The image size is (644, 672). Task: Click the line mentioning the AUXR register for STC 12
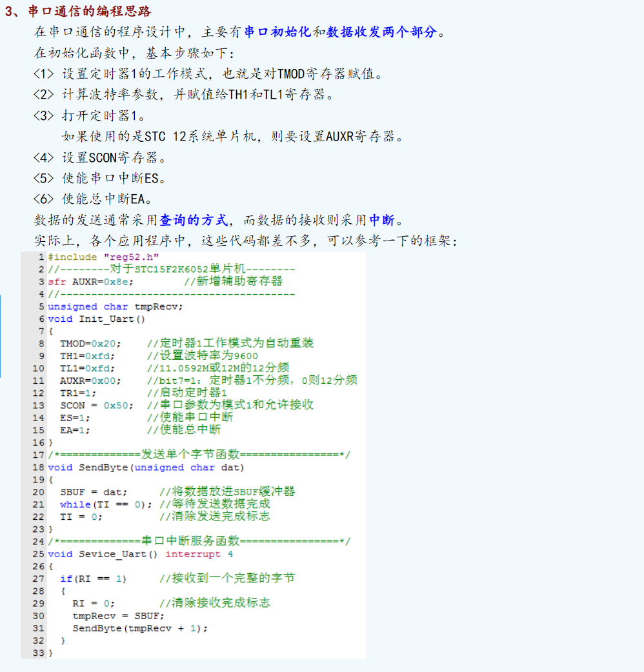coord(232,136)
